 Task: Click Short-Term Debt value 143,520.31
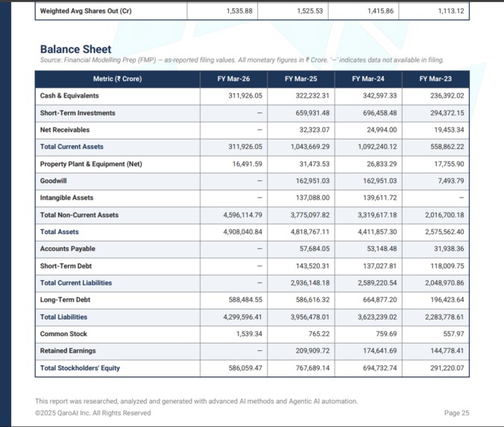pyautogui.click(x=312, y=266)
